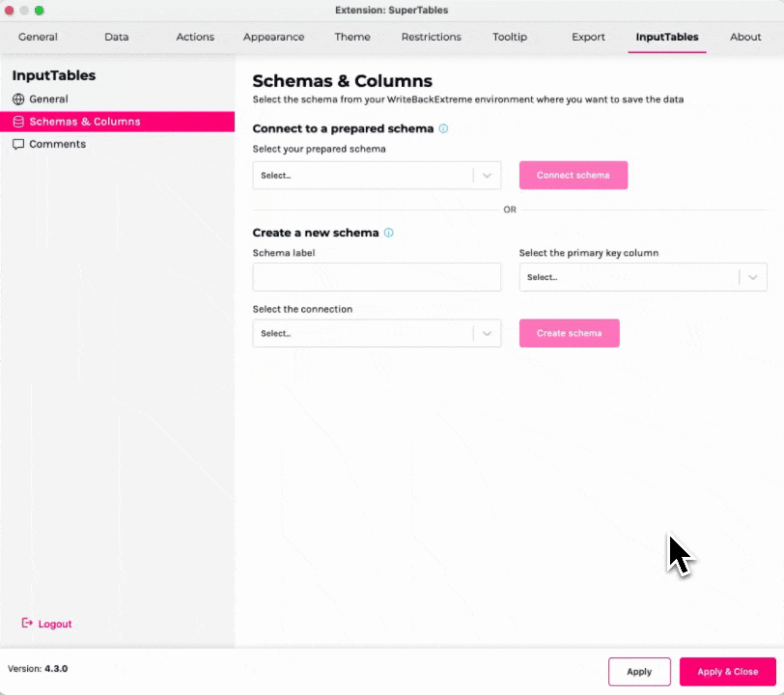Open the Actions tab

(195, 37)
